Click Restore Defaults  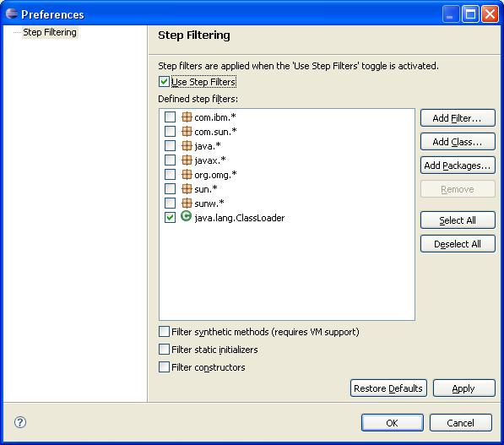(x=388, y=388)
